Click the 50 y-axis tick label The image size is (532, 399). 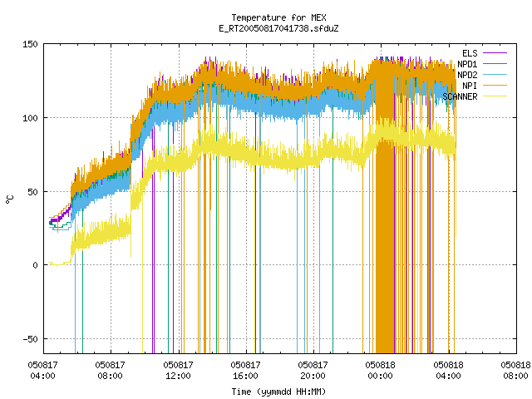pyautogui.click(x=33, y=192)
